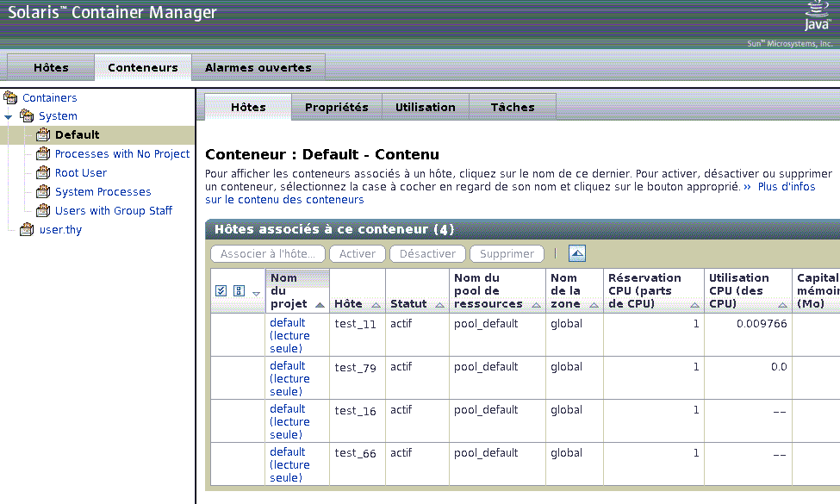Sort by Hôte column arrow
840x504 pixels.
click(376, 305)
